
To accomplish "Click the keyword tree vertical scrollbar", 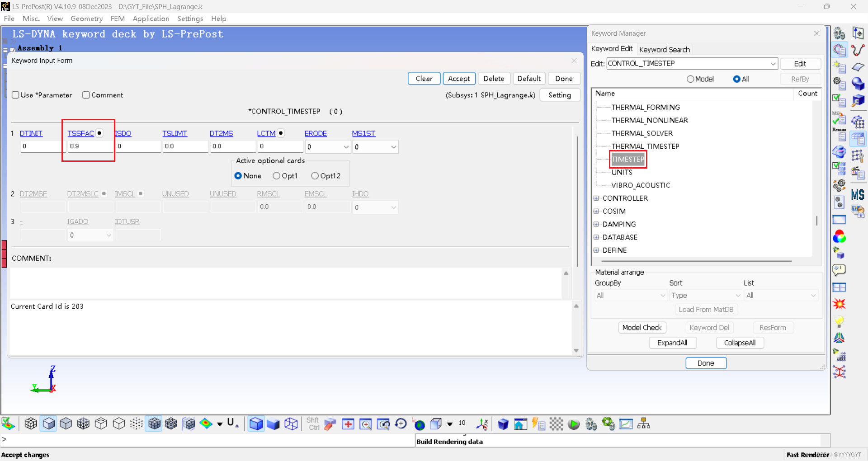I will [x=816, y=221].
